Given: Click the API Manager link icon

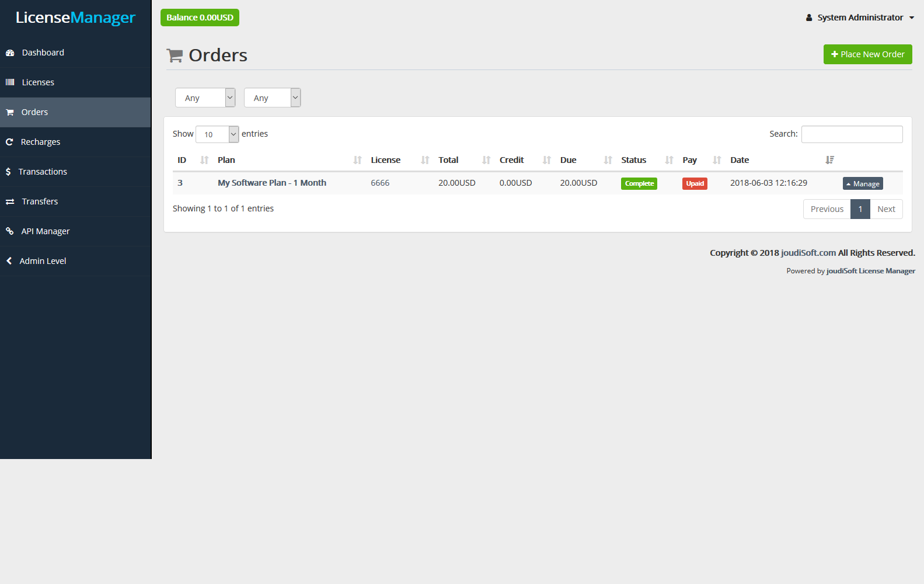Looking at the screenshot, I should coord(10,231).
